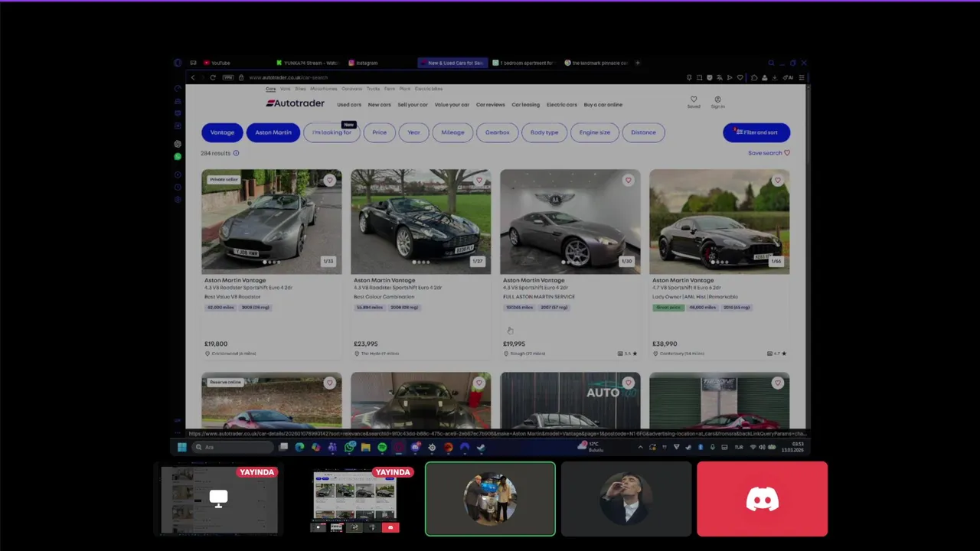
Task: Open Filter and sort panel
Action: click(x=756, y=132)
